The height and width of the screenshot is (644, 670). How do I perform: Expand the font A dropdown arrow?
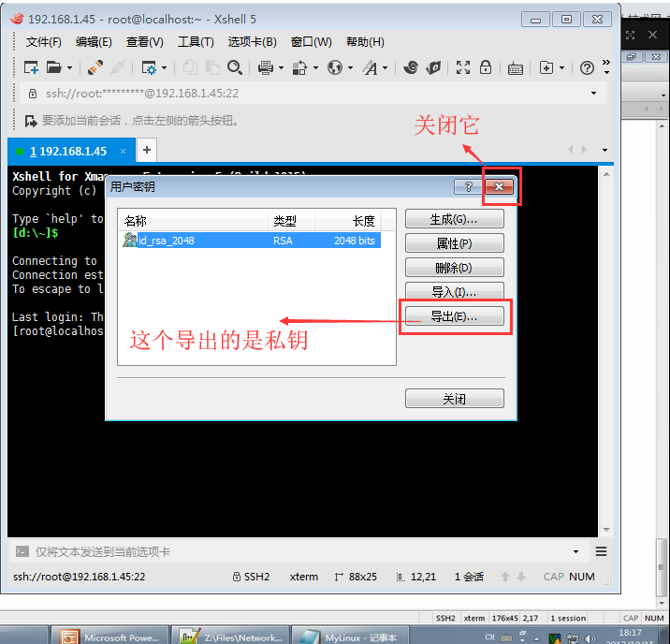click(x=385, y=68)
